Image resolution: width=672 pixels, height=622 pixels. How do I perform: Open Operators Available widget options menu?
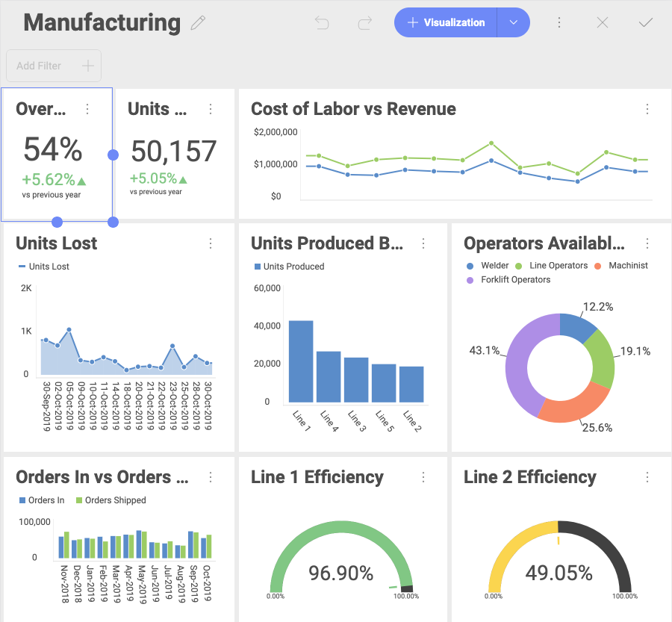click(647, 243)
